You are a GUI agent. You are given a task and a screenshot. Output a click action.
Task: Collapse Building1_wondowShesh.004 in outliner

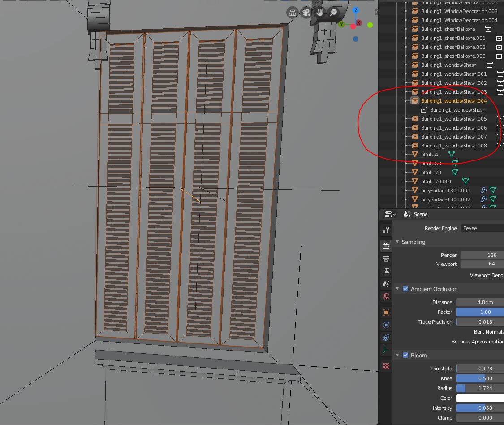(x=405, y=101)
